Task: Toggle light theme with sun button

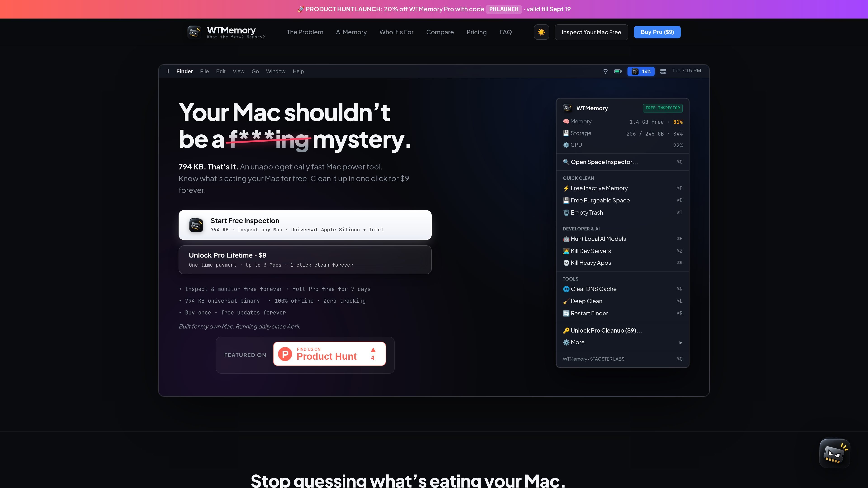Action: click(542, 32)
